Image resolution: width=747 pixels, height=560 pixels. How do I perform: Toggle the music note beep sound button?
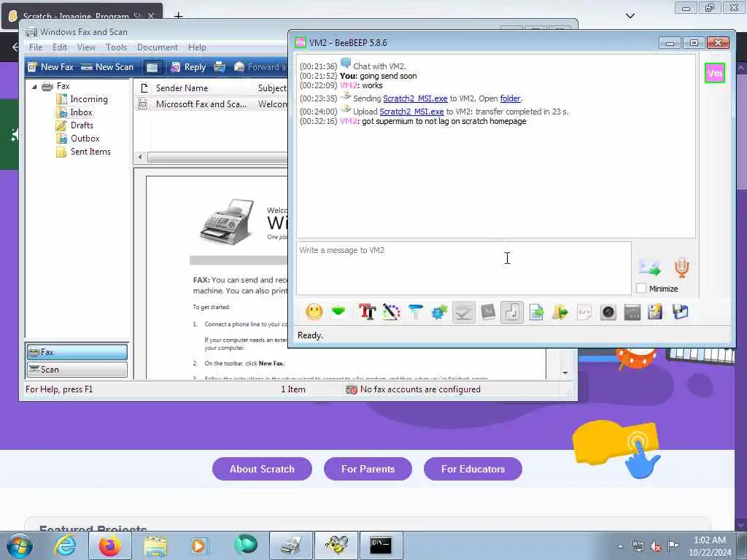pyautogui.click(x=512, y=312)
